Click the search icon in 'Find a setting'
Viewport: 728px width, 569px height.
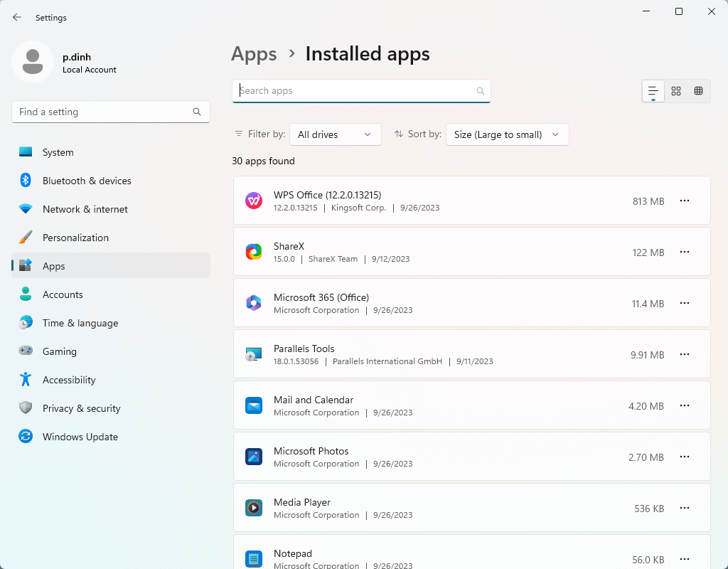pyautogui.click(x=196, y=112)
